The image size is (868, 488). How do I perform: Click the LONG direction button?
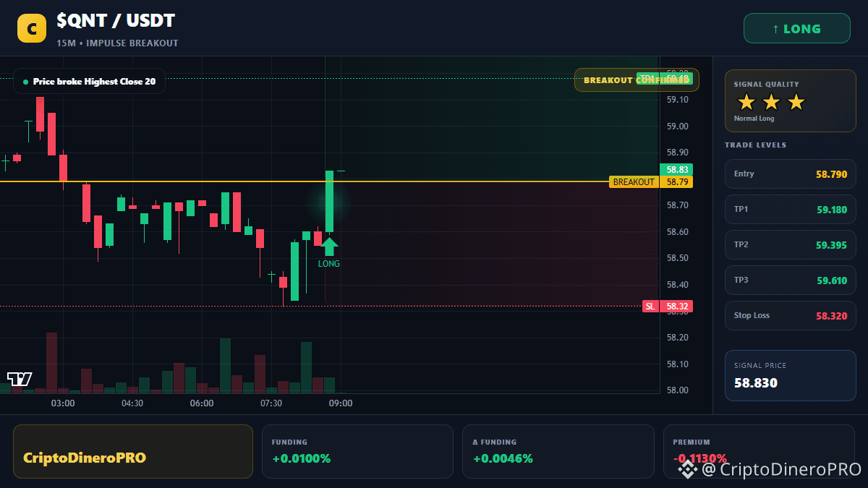tap(796, 29)
